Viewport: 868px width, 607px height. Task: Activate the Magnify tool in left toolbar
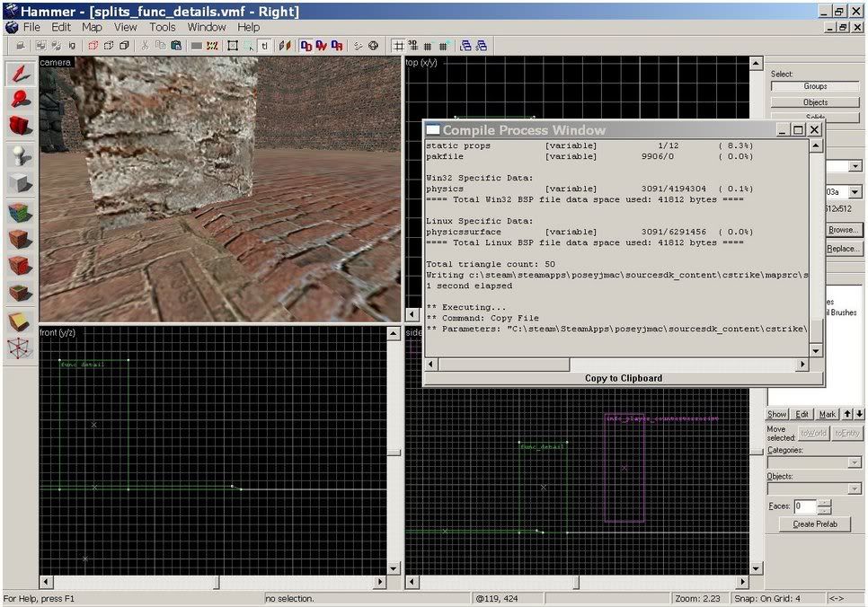20,100
